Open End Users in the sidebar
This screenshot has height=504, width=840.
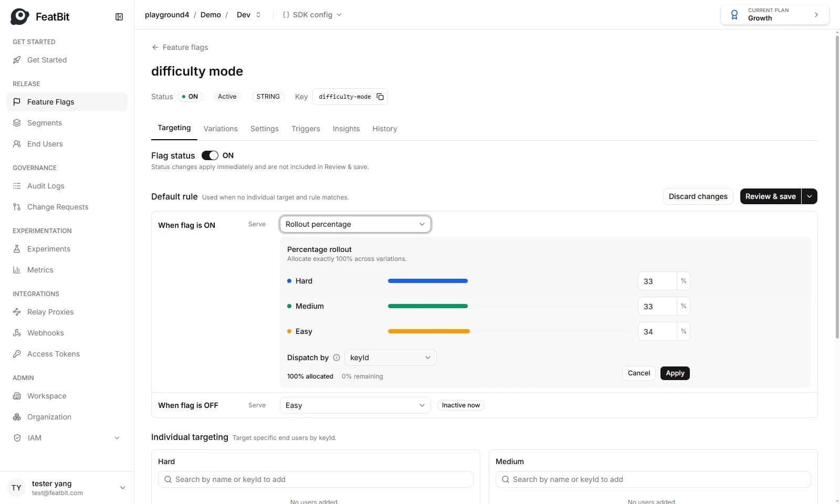67,144
